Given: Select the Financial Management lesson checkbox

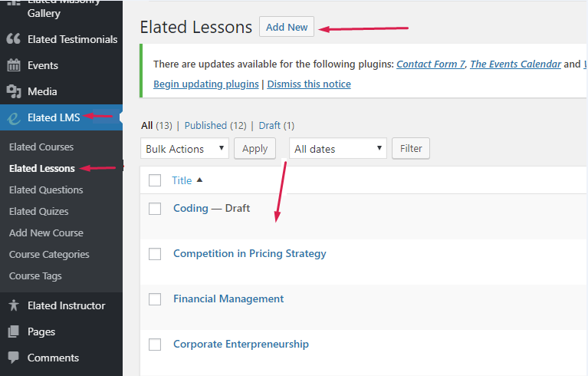Looking at the screenshot, I should [155, 299].
